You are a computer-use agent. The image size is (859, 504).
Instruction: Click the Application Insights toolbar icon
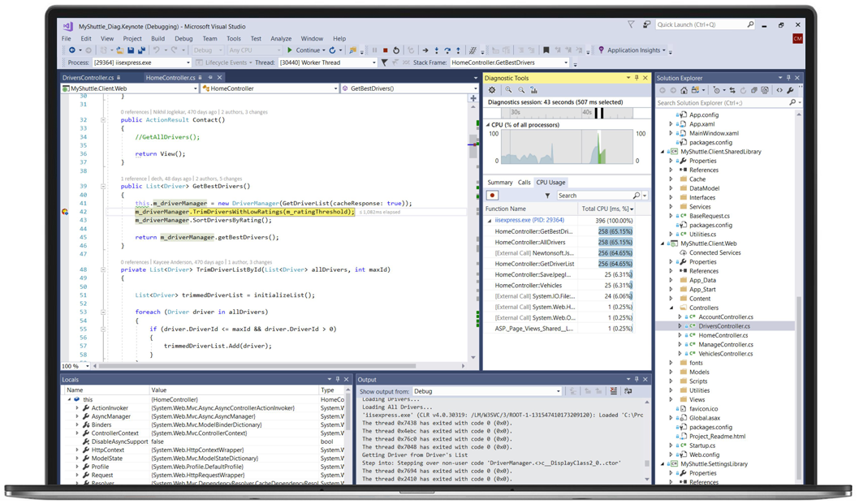[x=602, y=50]
